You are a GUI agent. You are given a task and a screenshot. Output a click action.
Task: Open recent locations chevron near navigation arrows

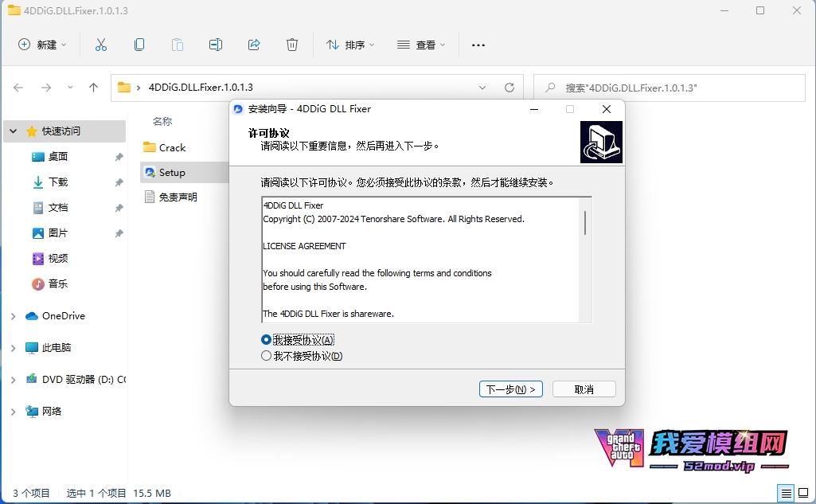pyautogui.click(x=70, y=88)
